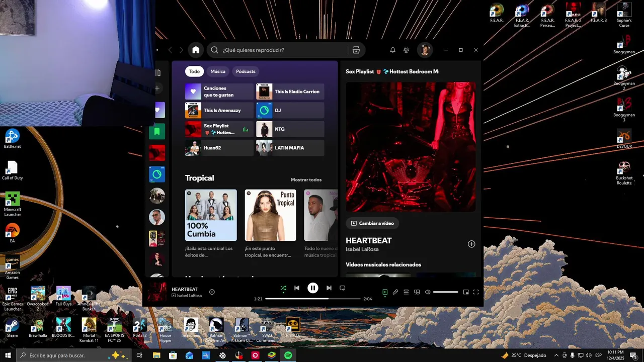Open the Huan62 tile
Viewport: 644px width, 362px height.
[219, 148]
